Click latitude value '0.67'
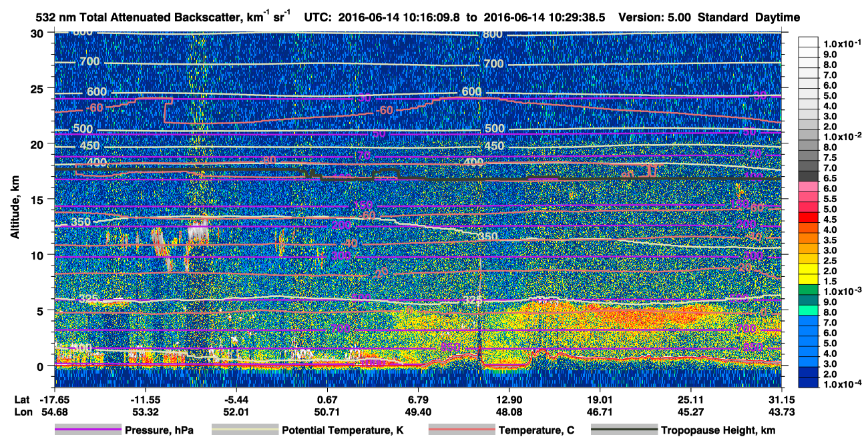This screenshot has width=868, height=445. pyautogui.click(x=328, y=399)
